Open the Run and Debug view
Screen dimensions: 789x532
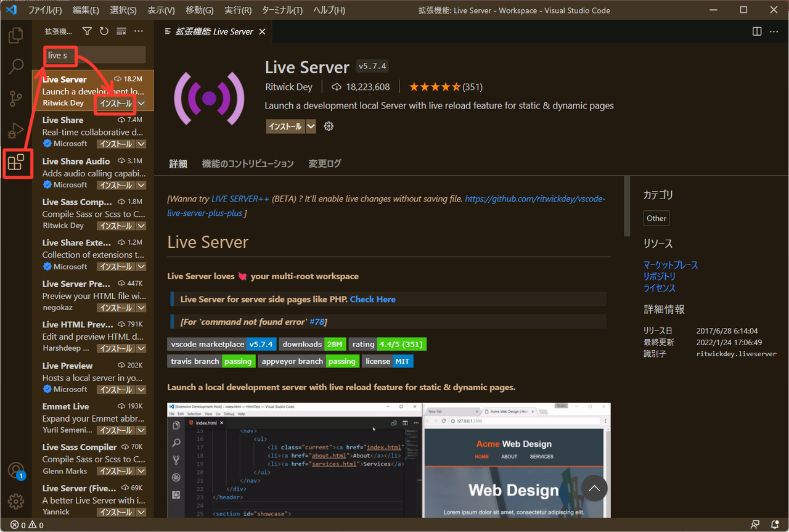[x=16, y=131]
